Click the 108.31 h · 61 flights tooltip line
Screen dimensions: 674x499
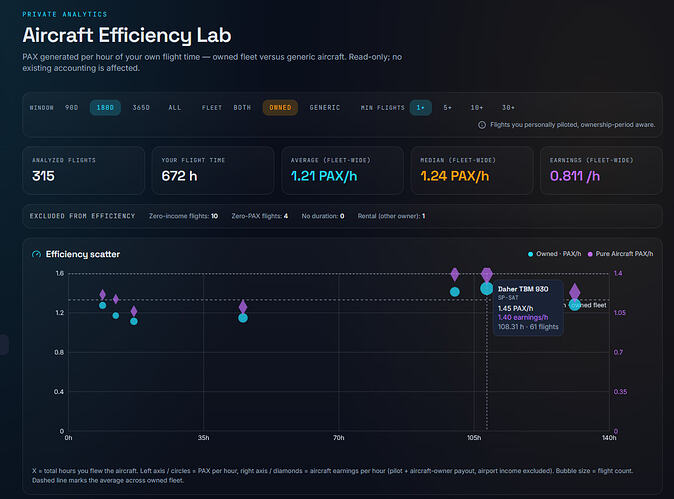point(528,327)
